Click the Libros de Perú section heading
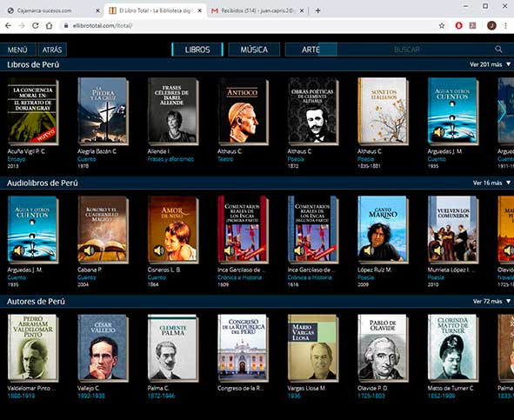Image resolution: width=514 pixels, height=420 pixels. point(33,64)
